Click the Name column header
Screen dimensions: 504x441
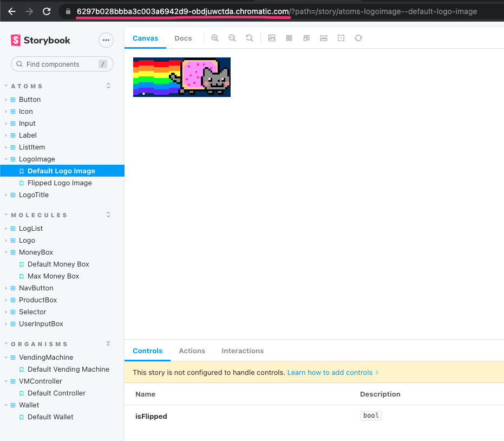[x=145, y=394]
